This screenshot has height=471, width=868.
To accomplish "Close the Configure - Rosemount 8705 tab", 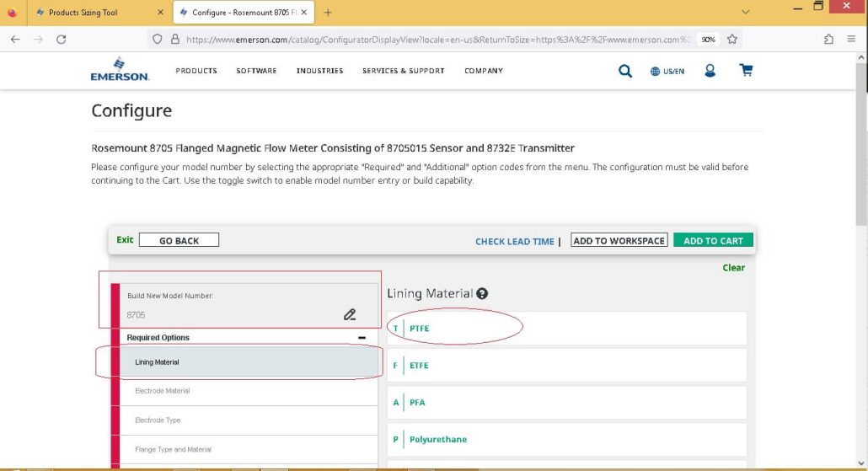I will (x=304, y=12).
